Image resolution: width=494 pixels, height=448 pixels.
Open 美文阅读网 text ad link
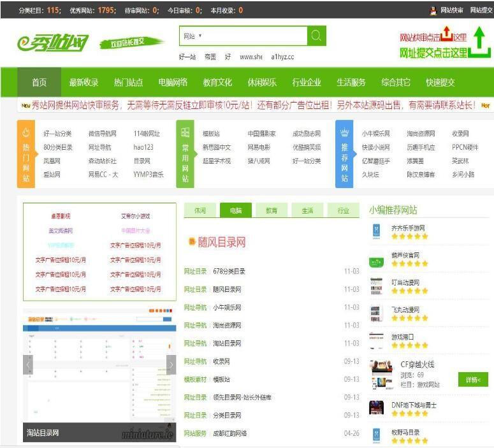[x=61, y=231]
